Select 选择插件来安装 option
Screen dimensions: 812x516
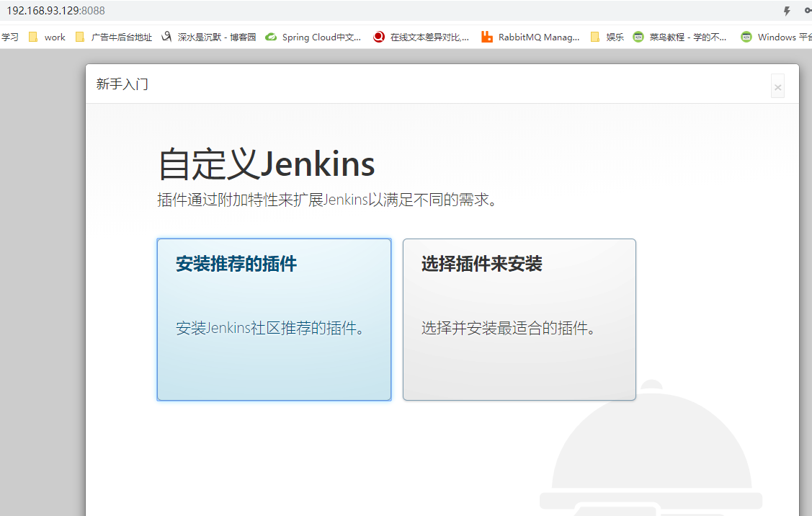point(519,319)
